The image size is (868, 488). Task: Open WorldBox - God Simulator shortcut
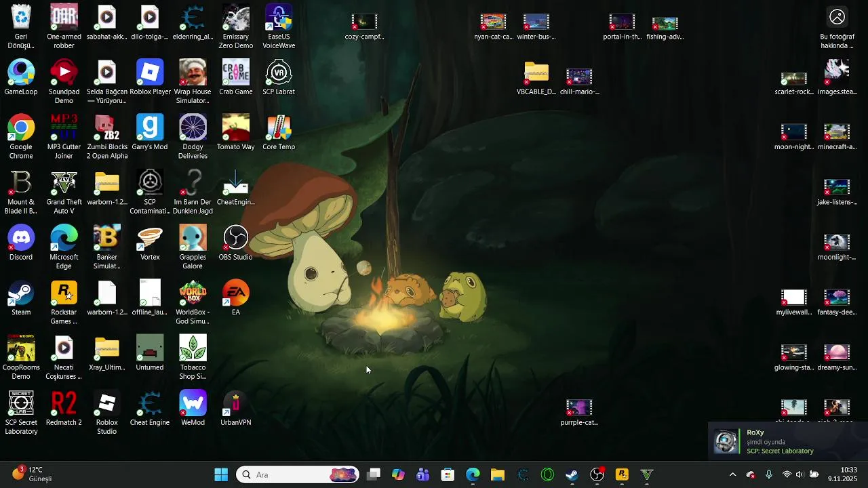pos(193,302)
